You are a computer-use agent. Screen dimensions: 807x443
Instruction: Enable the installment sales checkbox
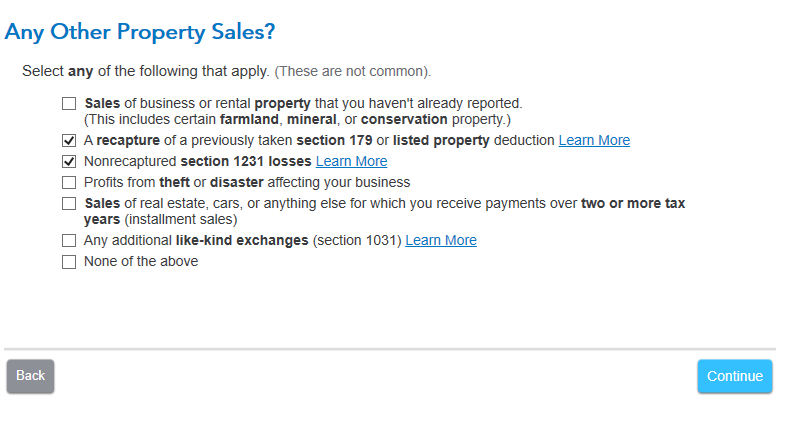pos(69,203)
